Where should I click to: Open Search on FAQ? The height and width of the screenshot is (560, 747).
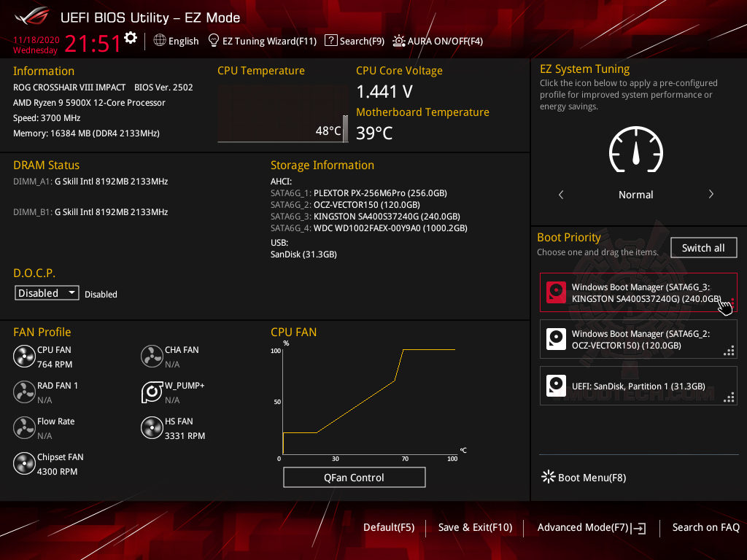(705, 527)
